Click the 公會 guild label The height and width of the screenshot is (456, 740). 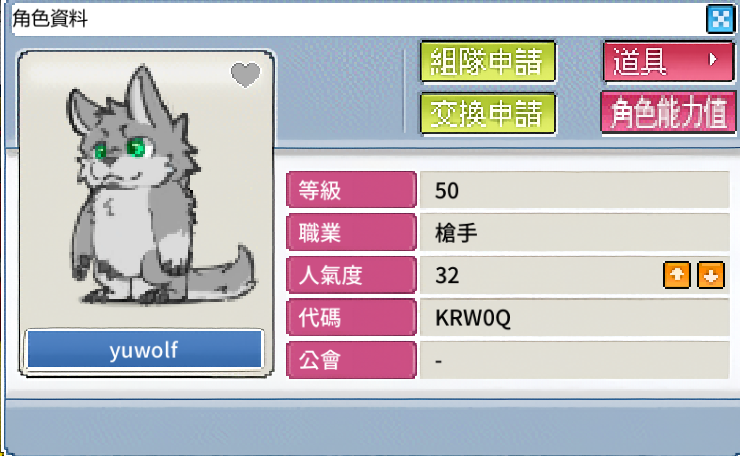[x=351, y=360]
